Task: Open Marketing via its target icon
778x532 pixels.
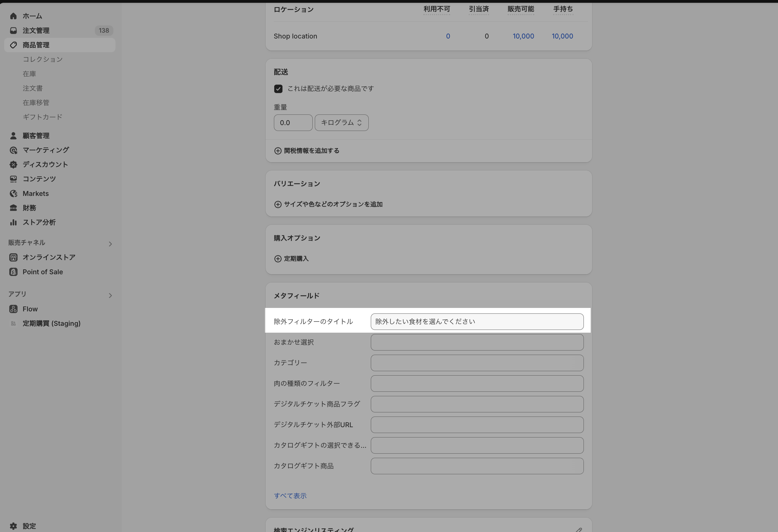Action: (13, 150)
